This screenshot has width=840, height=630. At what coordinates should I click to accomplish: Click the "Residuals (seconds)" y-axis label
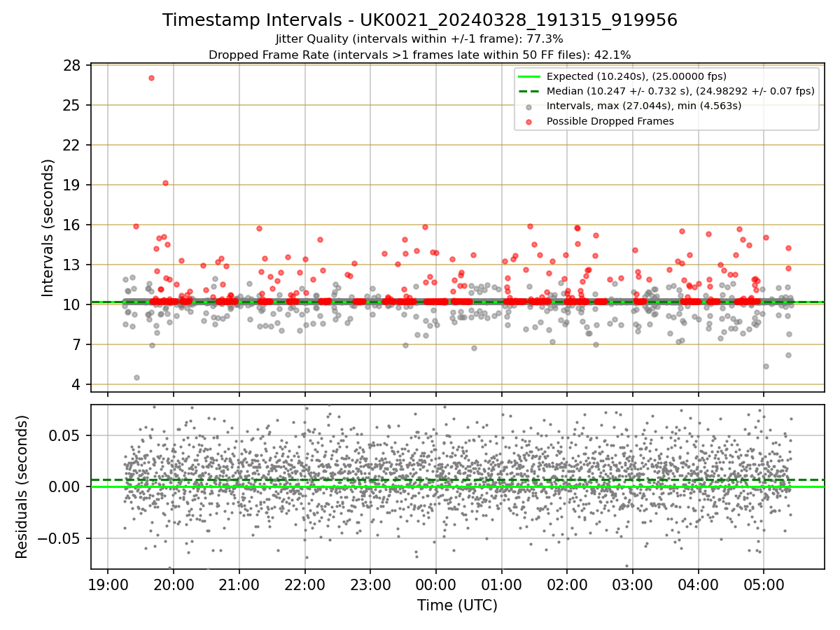point(22,486)
